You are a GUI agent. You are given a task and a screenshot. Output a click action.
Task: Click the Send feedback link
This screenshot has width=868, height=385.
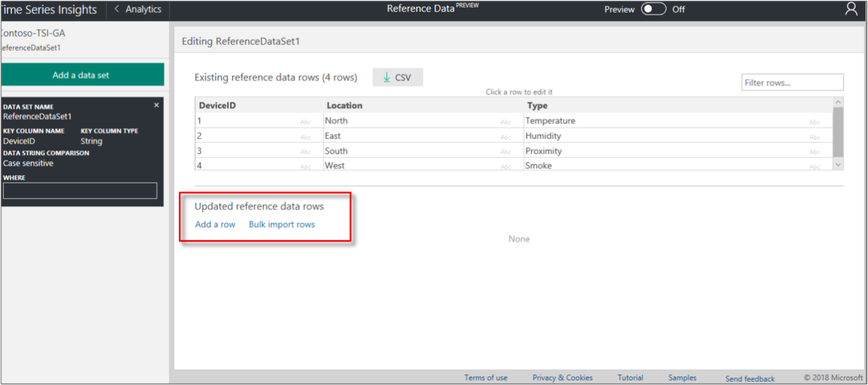point(750,379)
